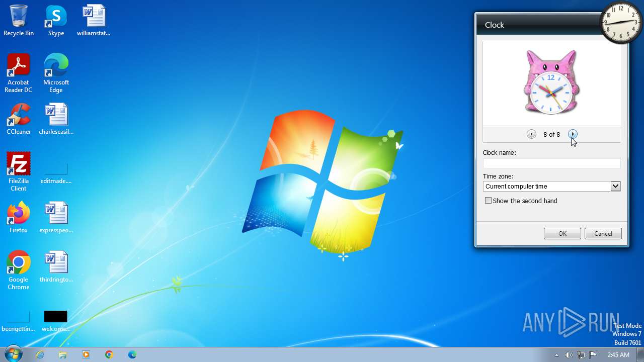Open Chrome from the taskbar
Viewport: 644px width, 362px height.
click(109, 354)
